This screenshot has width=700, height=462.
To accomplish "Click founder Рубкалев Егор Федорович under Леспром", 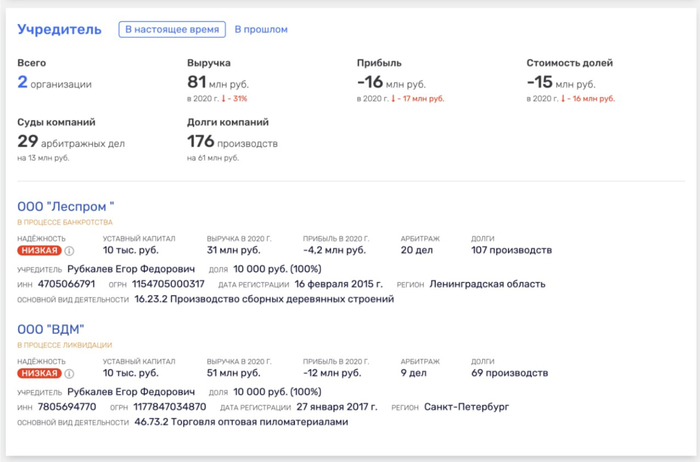I will (130, 268).
